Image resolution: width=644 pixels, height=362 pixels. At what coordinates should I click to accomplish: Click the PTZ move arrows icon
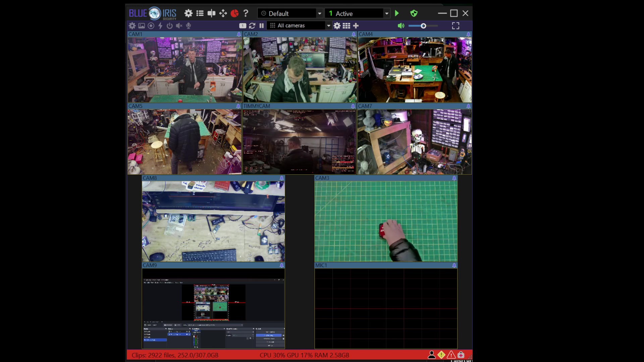223,13
